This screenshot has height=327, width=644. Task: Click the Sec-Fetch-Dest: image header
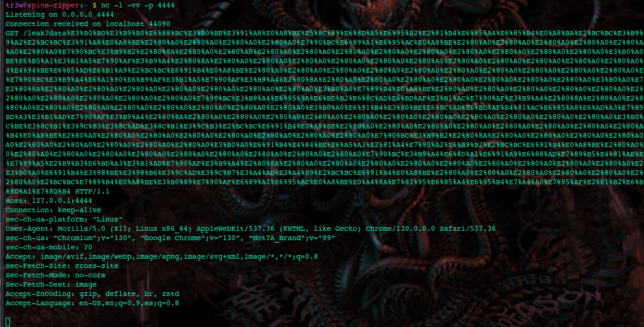tap(51, 285)
